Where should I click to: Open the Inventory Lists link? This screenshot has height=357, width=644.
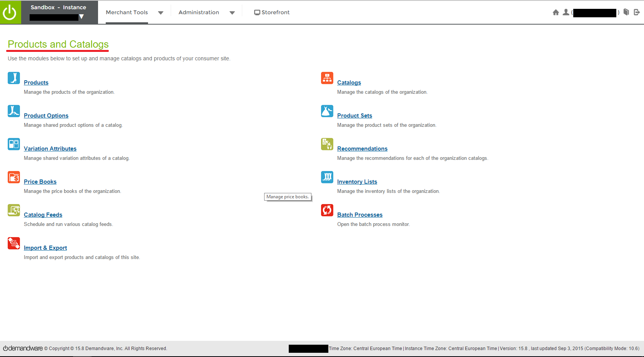pos(357,182)
